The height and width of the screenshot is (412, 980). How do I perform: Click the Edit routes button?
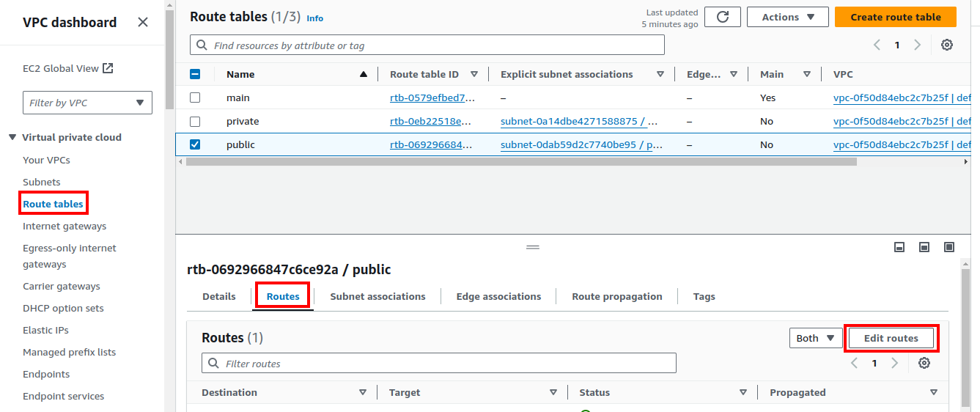(x=891, y=338)
